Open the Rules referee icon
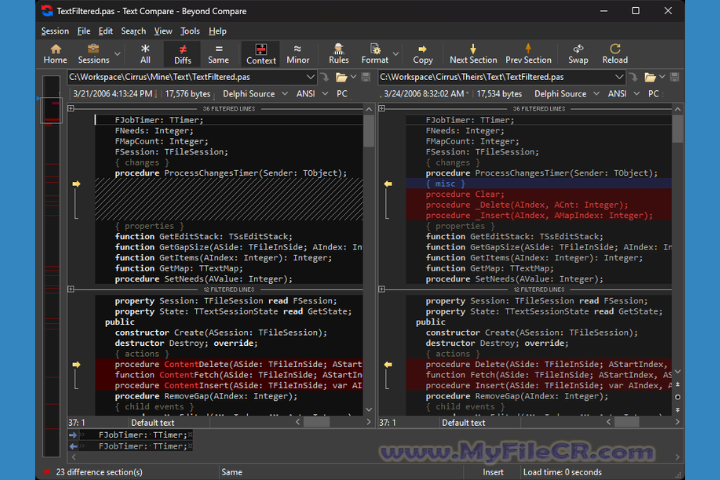The height and width of the screenshot is (480, 720). pos(338,54)
